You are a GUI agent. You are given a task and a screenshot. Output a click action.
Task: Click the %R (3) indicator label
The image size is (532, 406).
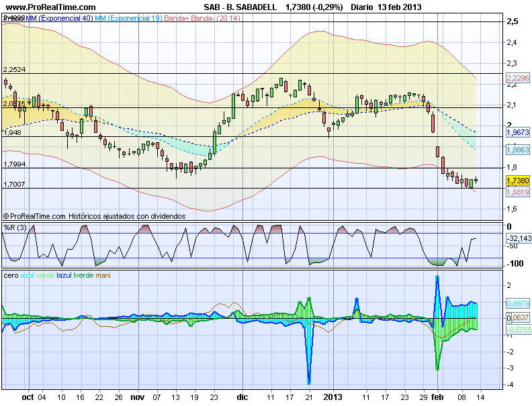coord(14,227)
